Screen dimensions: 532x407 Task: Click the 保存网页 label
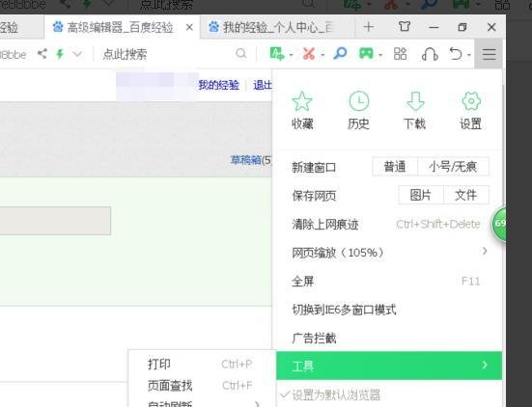tap(314, 196)
